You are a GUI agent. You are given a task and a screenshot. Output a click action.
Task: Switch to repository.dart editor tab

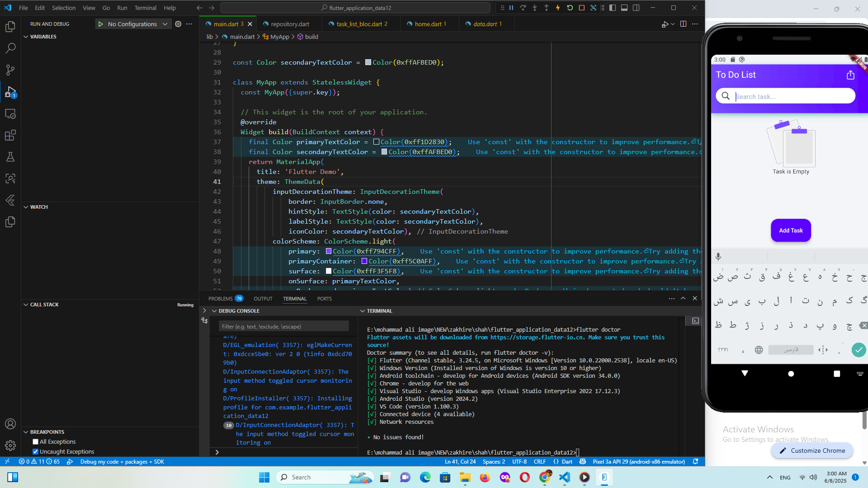(x=290, y=24)
